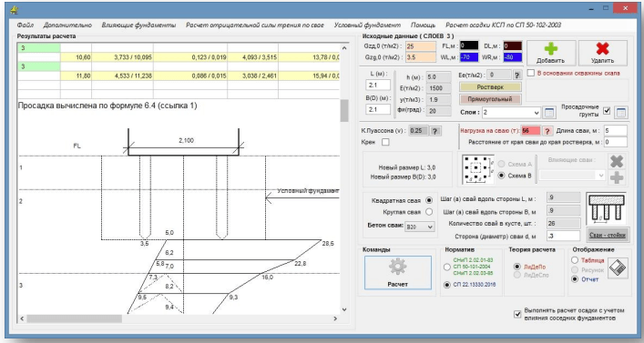Select СП 22.13330.2016 normative radio button
The width and height of the screenshot is (644, 343).
point(447,285)
